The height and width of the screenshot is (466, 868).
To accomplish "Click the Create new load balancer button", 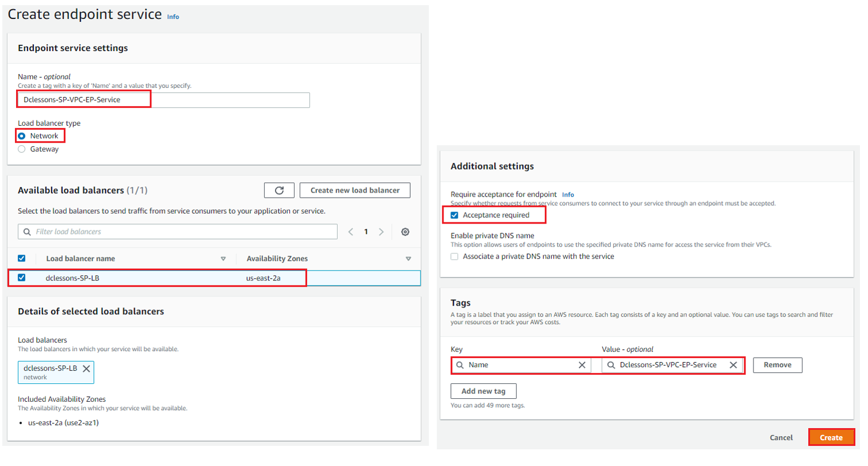I will [x=355, y=190].
